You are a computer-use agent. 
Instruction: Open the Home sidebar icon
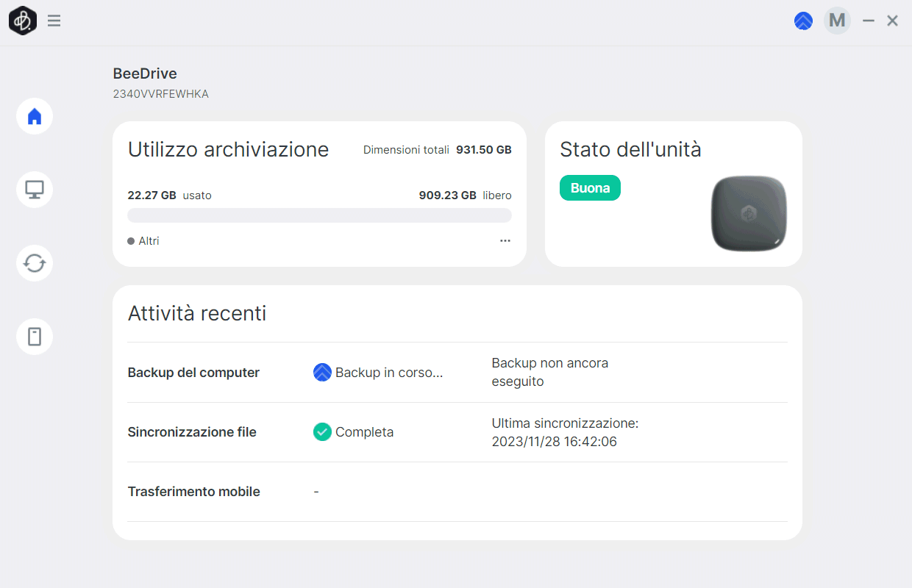pyautogui.click(x=35, y=116)
